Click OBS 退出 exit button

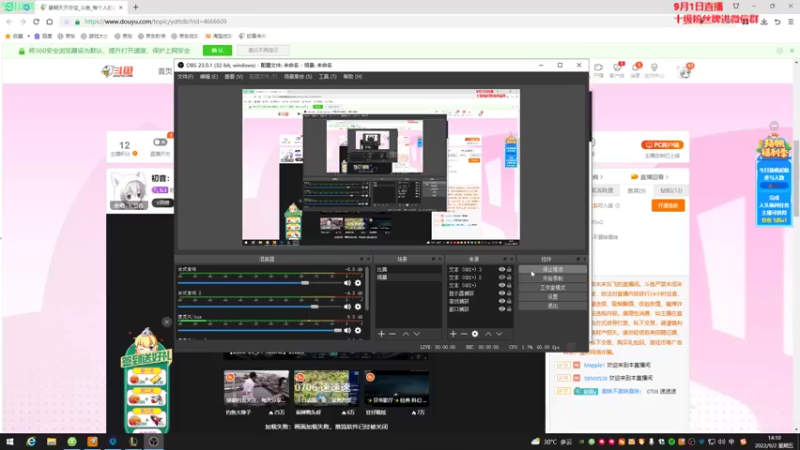pyautogui.click(x=553, y=306)
